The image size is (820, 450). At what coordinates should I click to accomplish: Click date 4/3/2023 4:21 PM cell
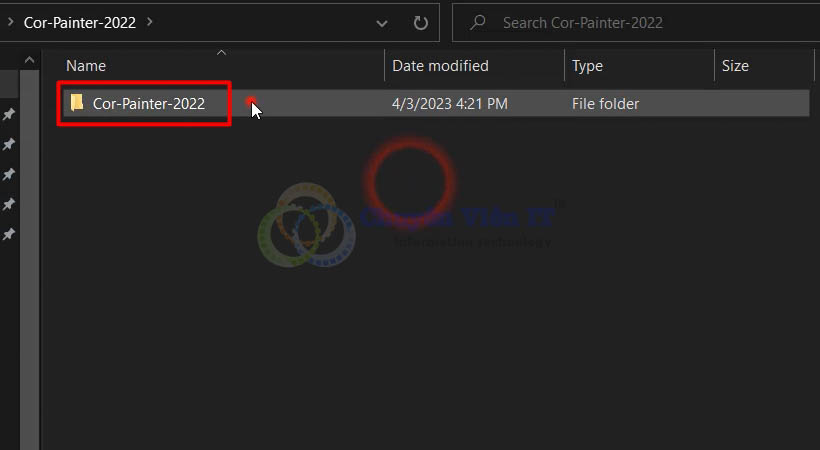(x=450, y=104)
